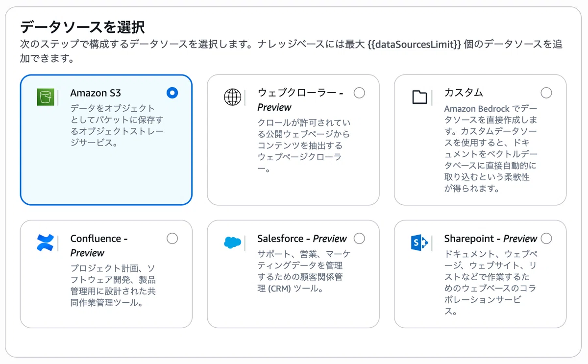Click the custom folder icon
The height and width of the screenshot is (364, 588).
(419, 97)
